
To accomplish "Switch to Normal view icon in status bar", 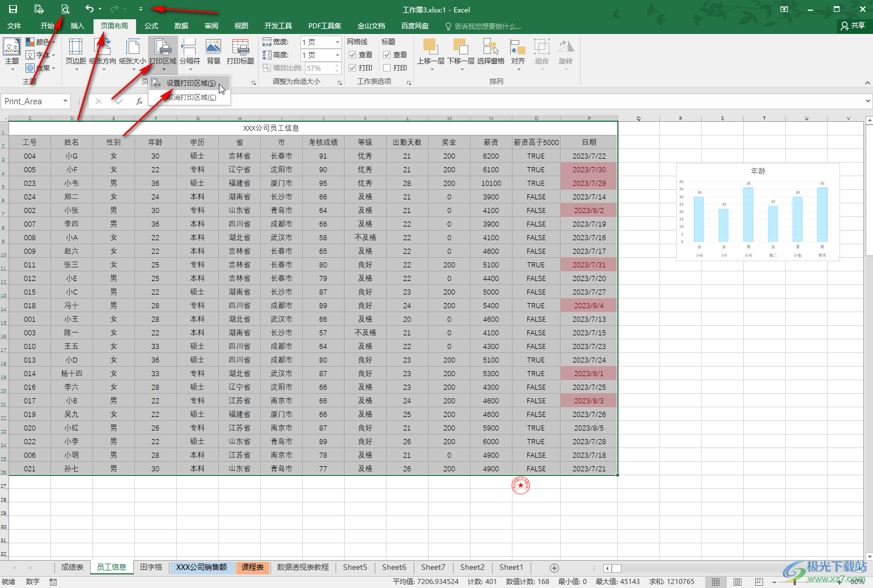I will coord(716,582).
